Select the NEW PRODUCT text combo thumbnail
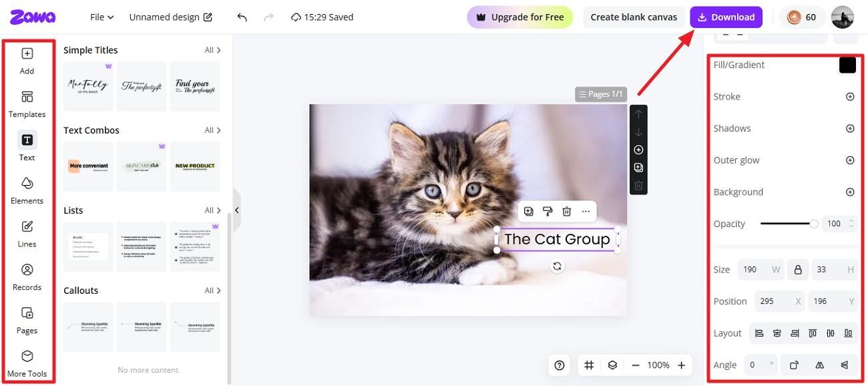Screen dimensions: 868x386 tap(195, 166)
